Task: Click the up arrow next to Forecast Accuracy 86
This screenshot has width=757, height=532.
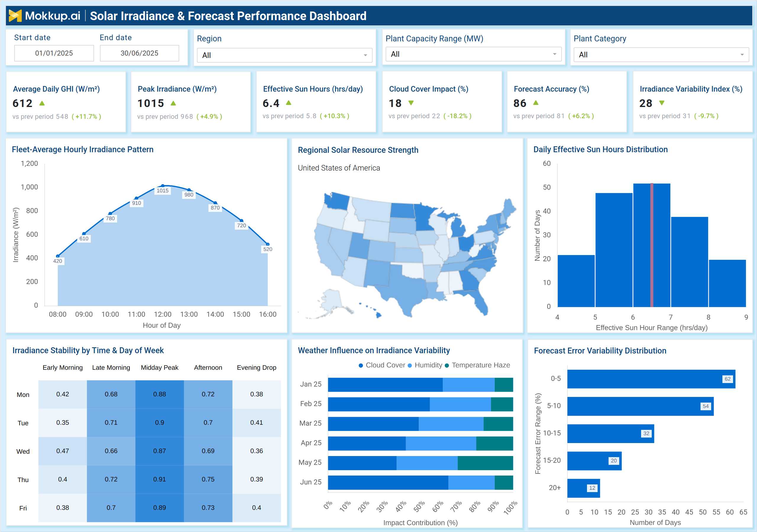Action: pyautogui.click(x=536, y=103)
